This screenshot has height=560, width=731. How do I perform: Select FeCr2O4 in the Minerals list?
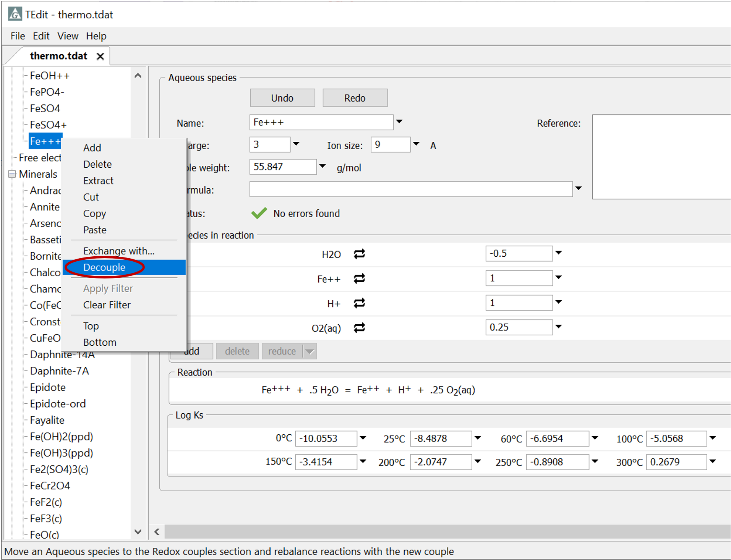[x=50, y=486]
